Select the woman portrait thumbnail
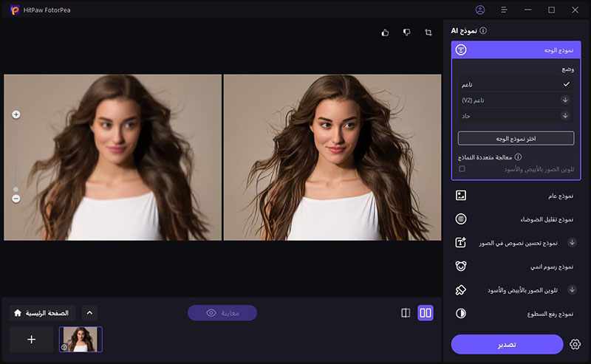591x364 pixels. [x=81, y=339]
